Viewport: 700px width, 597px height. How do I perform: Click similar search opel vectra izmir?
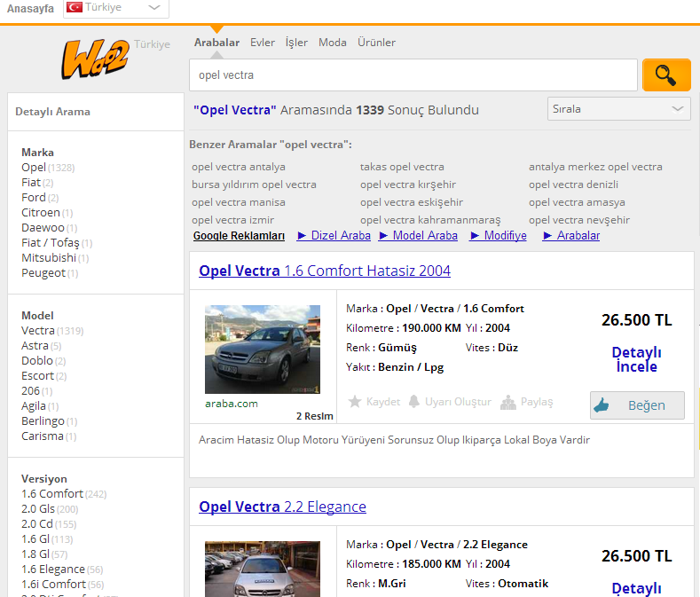233,220
